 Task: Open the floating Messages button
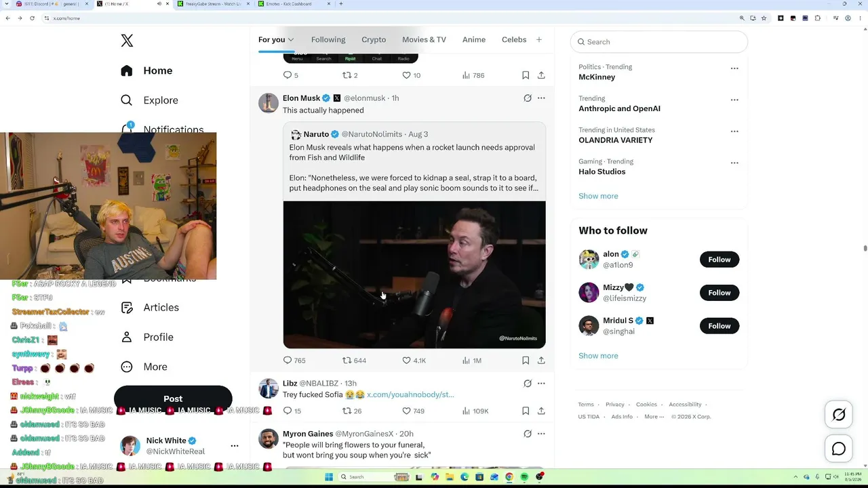839,449
